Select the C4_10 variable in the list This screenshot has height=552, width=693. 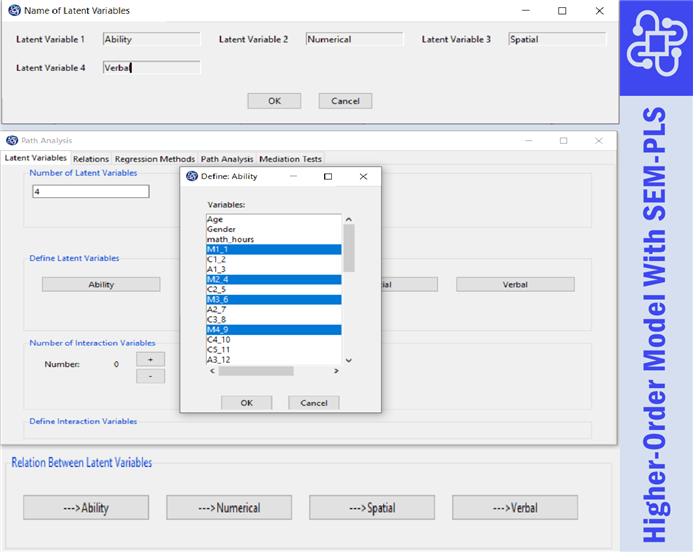coord(219,340)
